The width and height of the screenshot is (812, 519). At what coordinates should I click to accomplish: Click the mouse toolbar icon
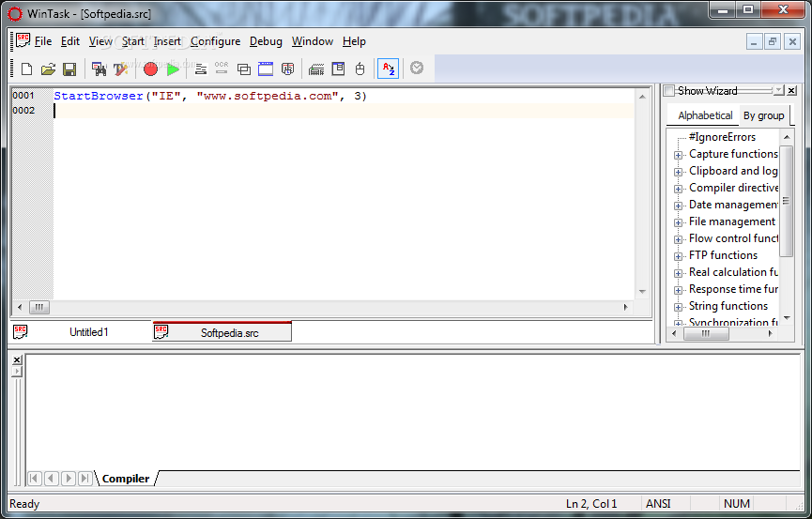tap(360, 69)
